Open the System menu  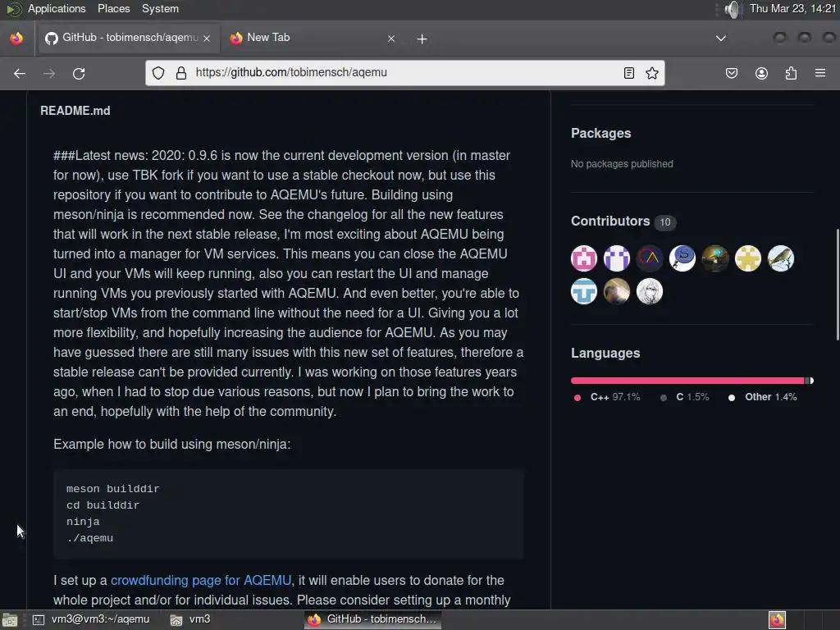point(160,8)
